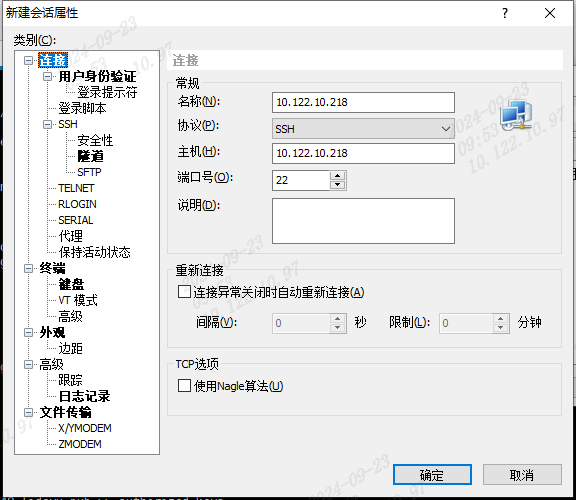Select the ZMODEM category item
This screenshot has width=576, height=500.
pyautogui.click(x=80, y=444)
